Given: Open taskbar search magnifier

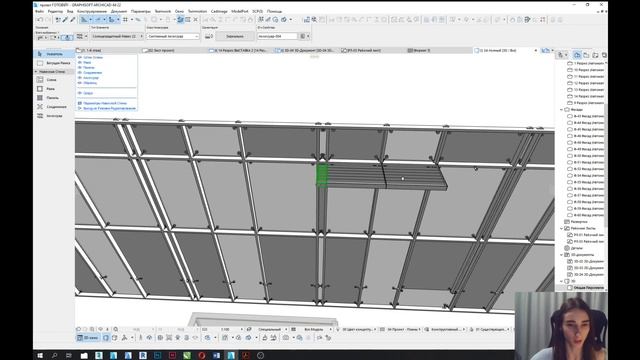Looking at the screenshot, I should tap(54, 356).
